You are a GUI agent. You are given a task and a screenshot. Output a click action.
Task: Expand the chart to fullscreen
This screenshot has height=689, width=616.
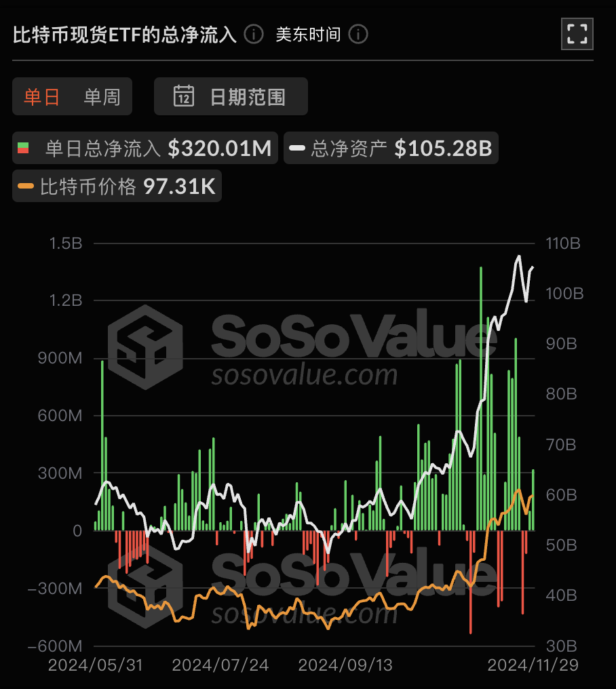(577, 33)
